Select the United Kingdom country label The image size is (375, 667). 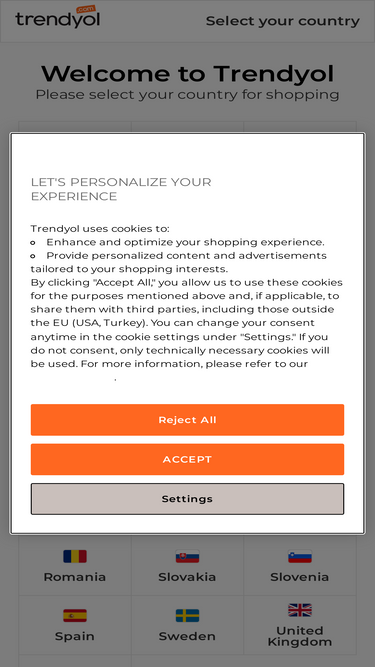click(x=300, y=636)
